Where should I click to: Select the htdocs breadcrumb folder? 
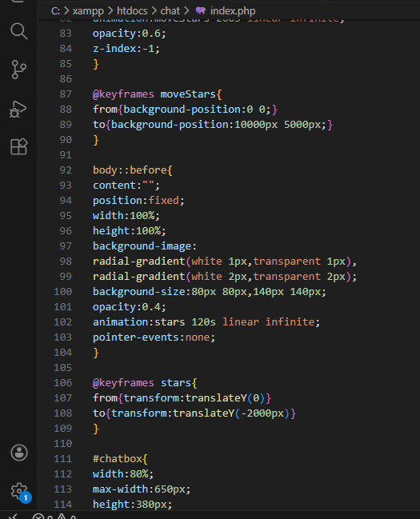pyautogui.click(x=132, y=11)
